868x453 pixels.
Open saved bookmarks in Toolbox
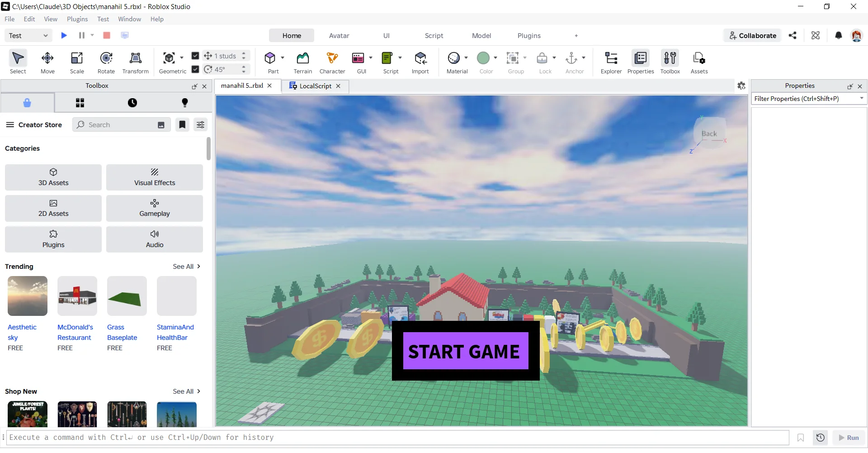coord(182,124)
